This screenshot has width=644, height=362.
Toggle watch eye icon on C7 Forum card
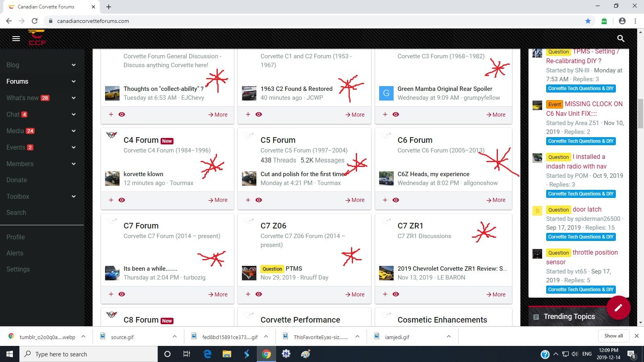click(122, 294)
